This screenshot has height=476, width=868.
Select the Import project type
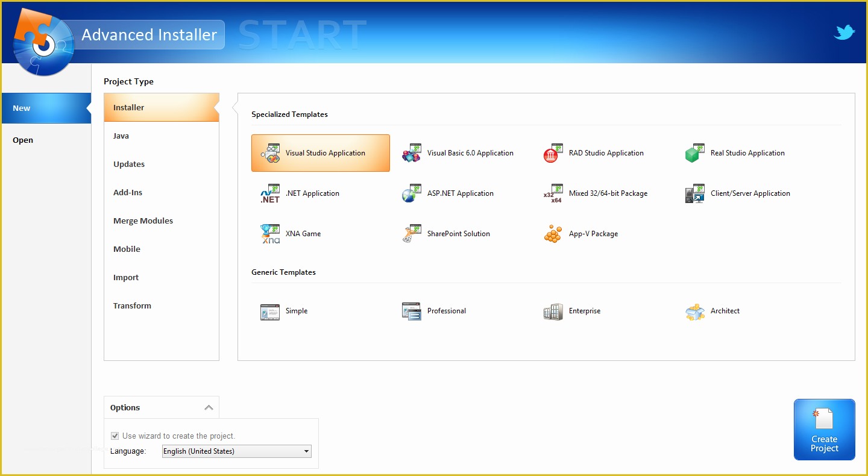click(x=162, y=277)
